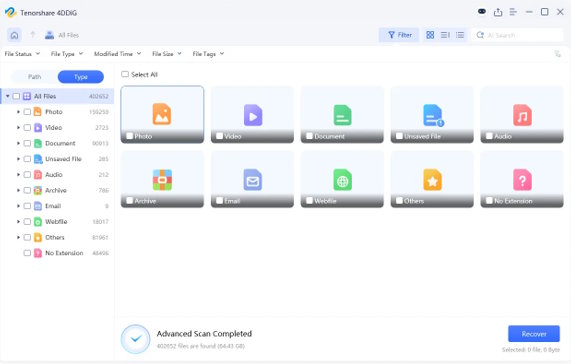Open the Email category card icon

pyautogui.click(x=253, y=180)
